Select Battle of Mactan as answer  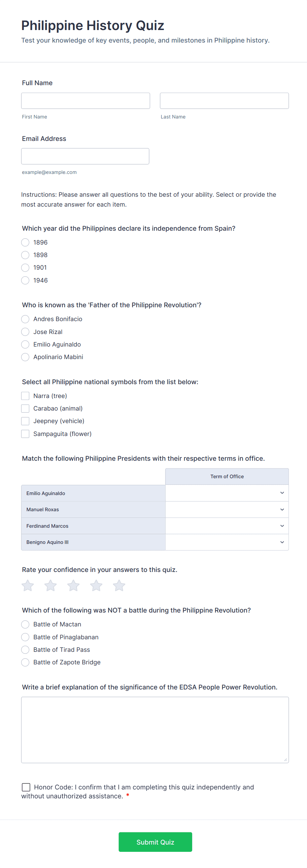25,624
